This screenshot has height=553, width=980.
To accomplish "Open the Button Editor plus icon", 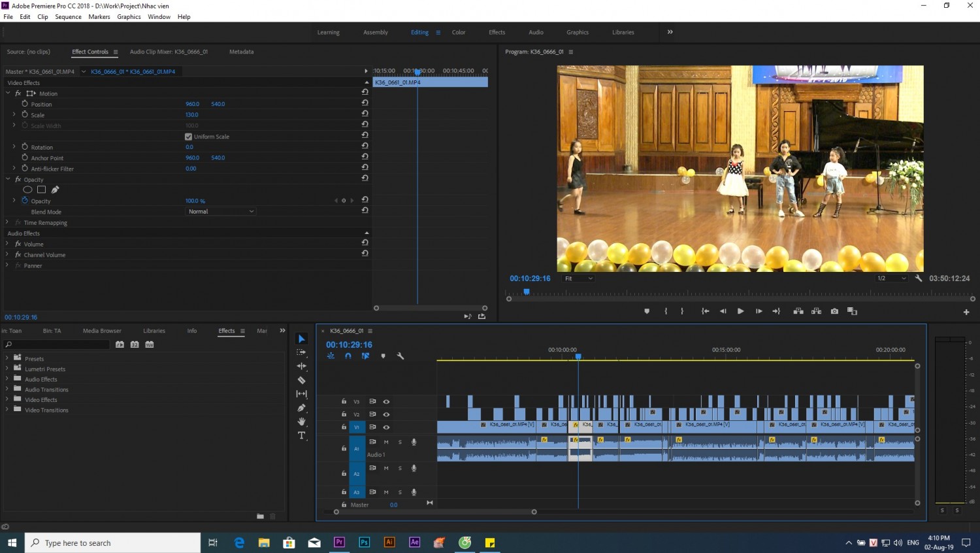I will click(x=966, y=312).
